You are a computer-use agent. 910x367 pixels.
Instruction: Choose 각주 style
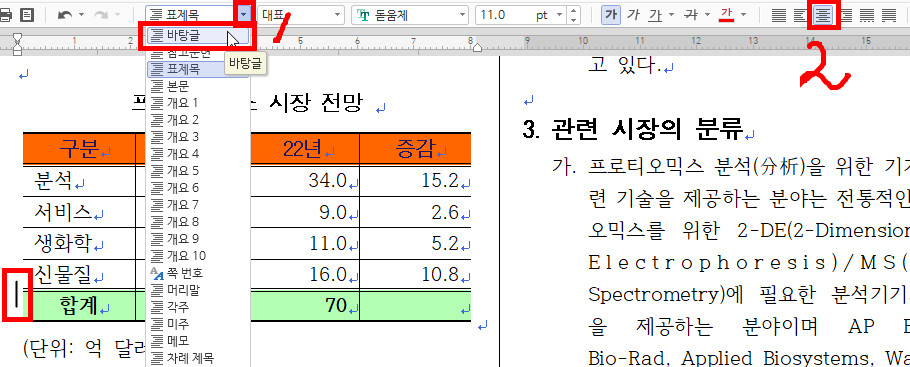(x=197, y=306)
